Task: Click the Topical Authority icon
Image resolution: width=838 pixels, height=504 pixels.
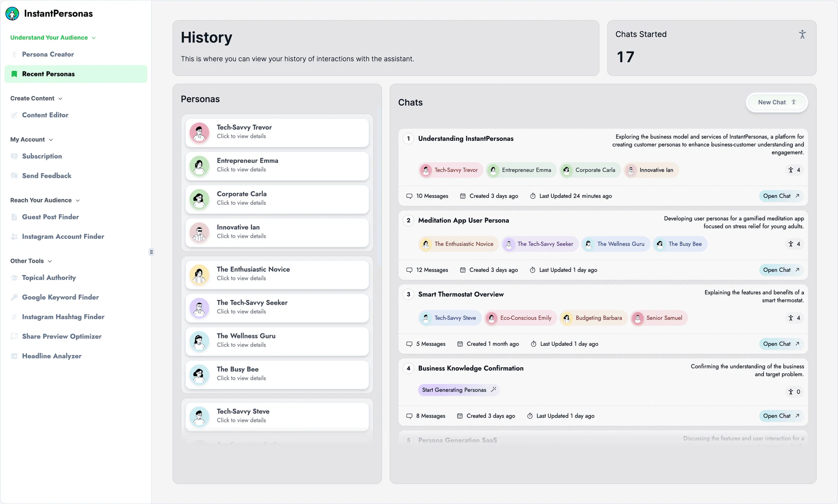Action: [14, 278]
